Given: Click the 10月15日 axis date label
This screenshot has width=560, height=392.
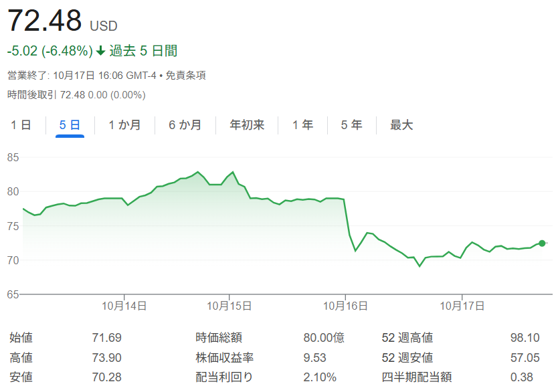Looking at the screenshot, I should pos(229,306).
